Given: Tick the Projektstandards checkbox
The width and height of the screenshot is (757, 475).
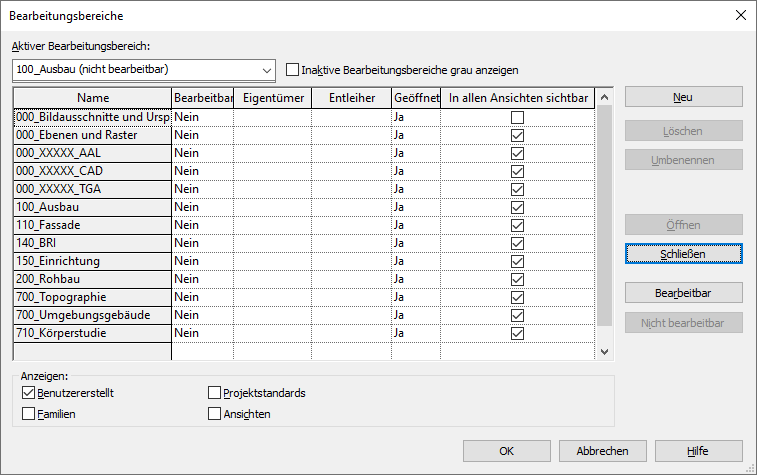Looking at the screenshot, I should pyautogui.click(x=215, y=393).
